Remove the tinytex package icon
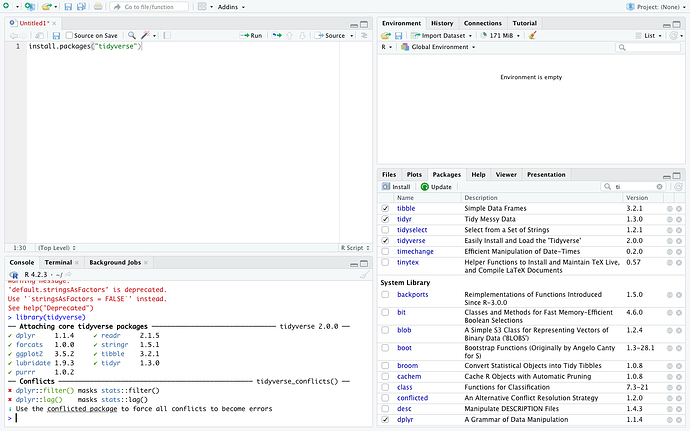Viewport: 690px width, 431px height. pos(679,262)
